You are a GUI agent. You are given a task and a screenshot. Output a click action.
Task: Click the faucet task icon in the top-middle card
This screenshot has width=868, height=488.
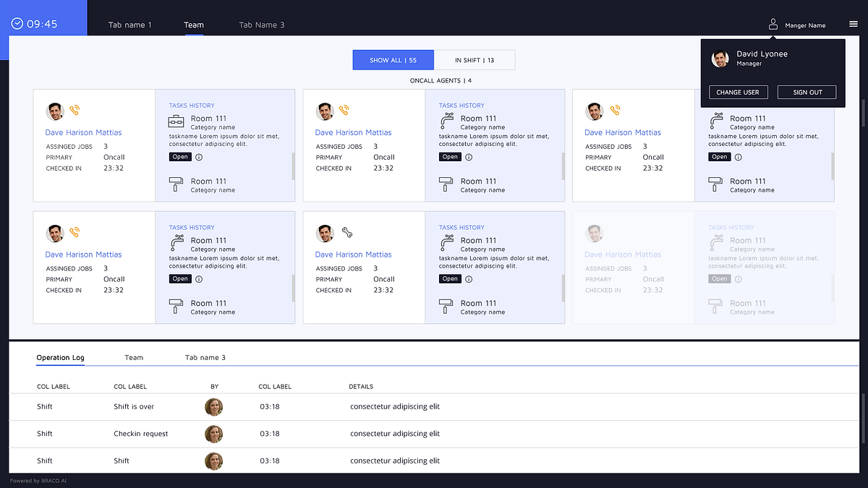[x=447, y=121]
